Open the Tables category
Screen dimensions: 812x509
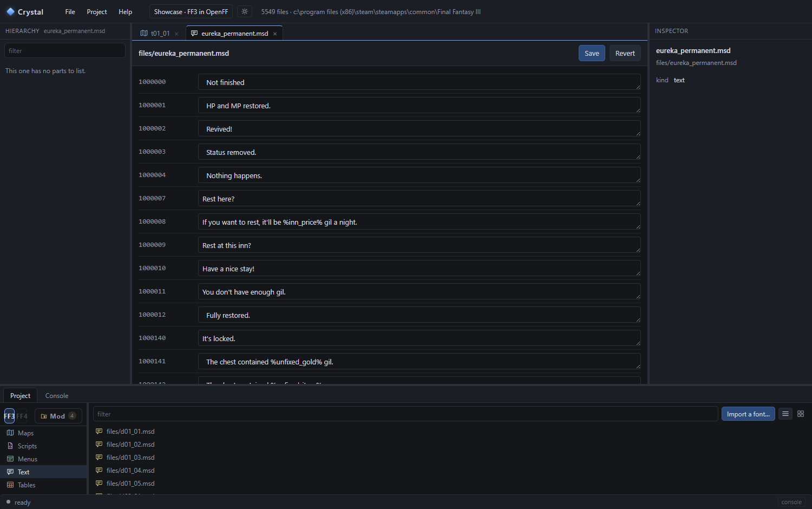[43, 485]
